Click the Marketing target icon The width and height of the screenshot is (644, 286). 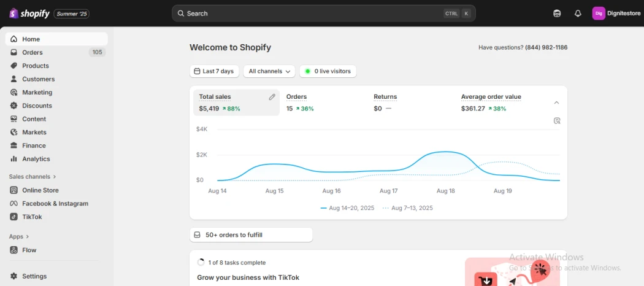[14, 93]
